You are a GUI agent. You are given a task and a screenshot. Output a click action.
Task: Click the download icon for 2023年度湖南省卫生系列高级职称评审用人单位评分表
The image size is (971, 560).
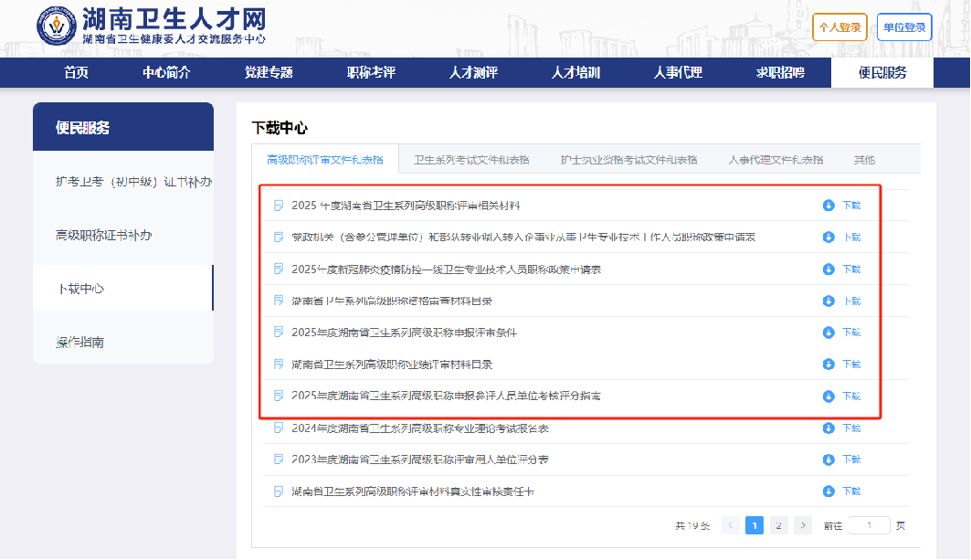coord(829,460)
